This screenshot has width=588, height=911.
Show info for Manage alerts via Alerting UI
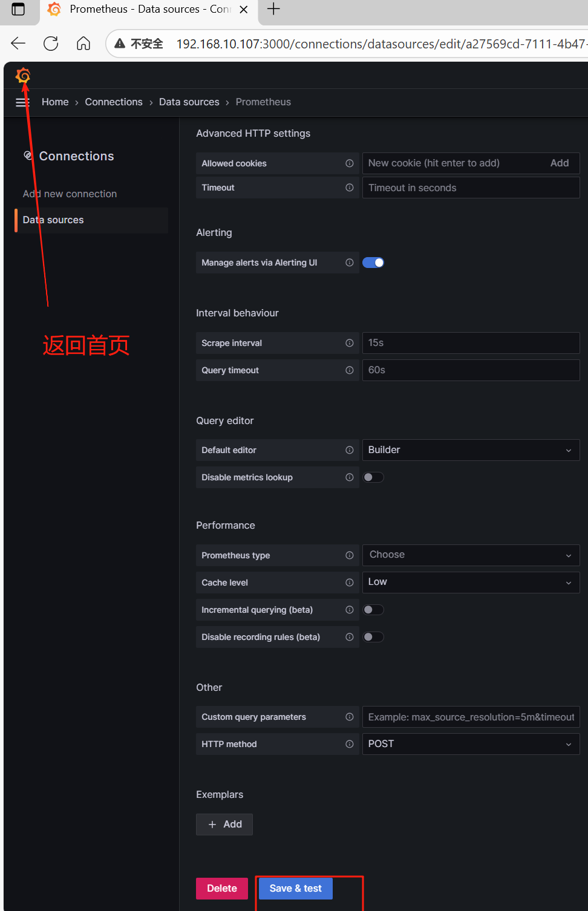[x=350, y=263]
